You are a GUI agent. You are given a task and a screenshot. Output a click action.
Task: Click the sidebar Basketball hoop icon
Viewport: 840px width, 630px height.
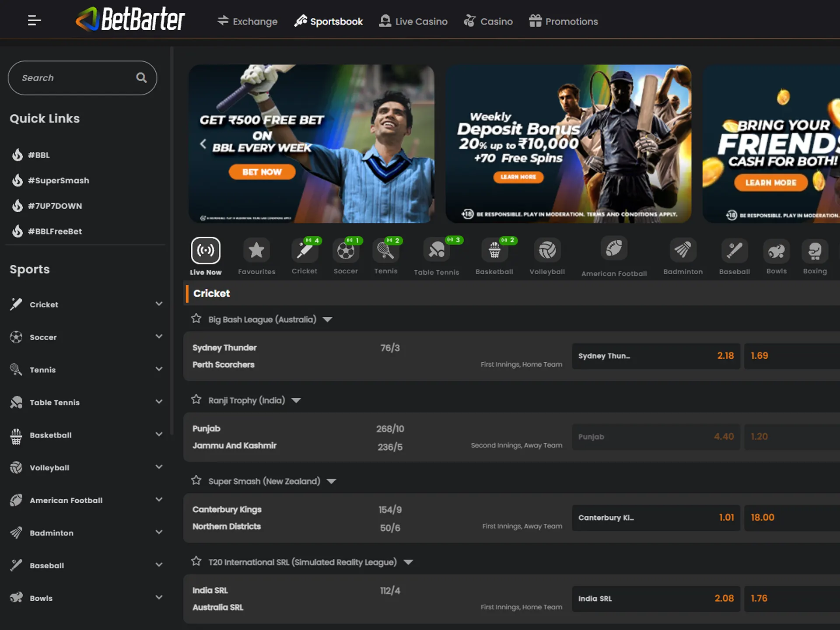coord(16,436)
